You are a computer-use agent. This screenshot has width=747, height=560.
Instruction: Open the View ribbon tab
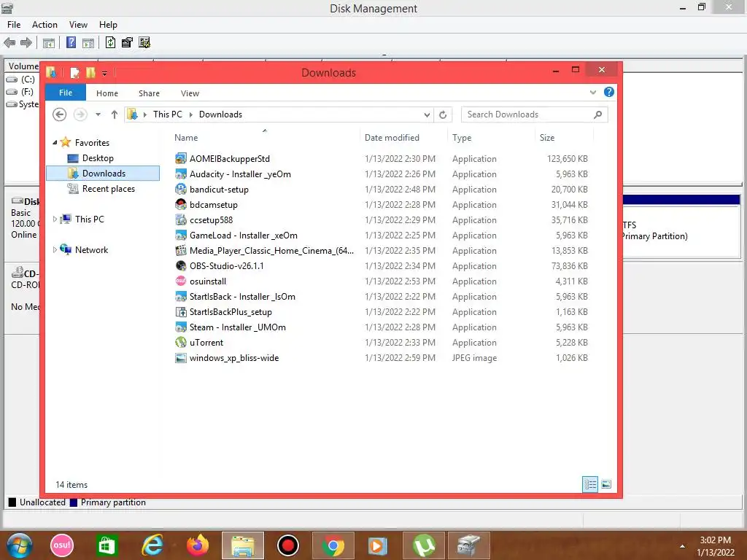click(190, 93)
